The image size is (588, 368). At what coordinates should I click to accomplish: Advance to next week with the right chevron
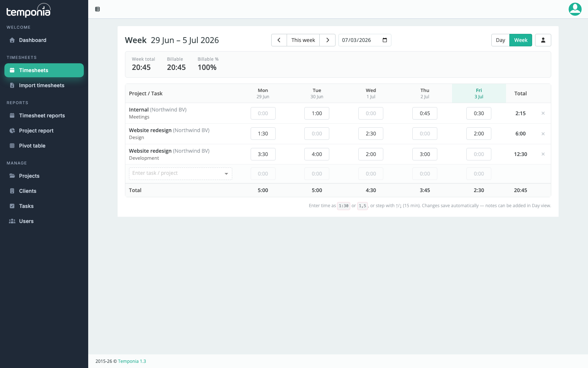coord(327,40)
